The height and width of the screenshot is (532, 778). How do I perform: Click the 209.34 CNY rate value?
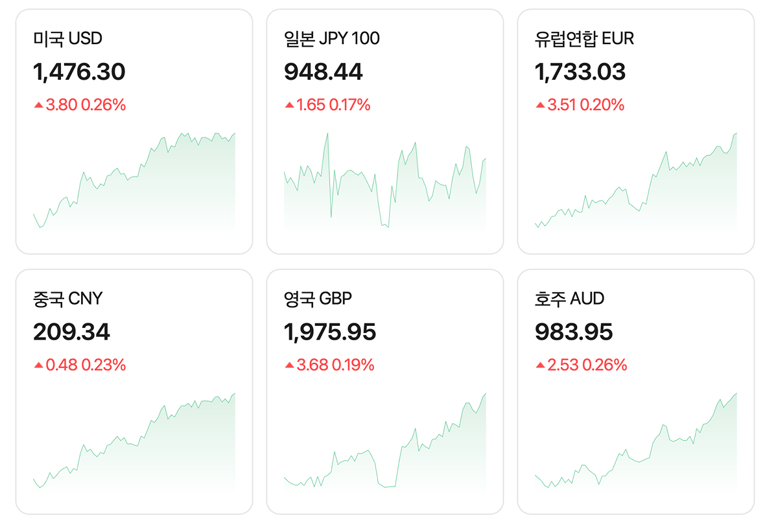point(72,332)
